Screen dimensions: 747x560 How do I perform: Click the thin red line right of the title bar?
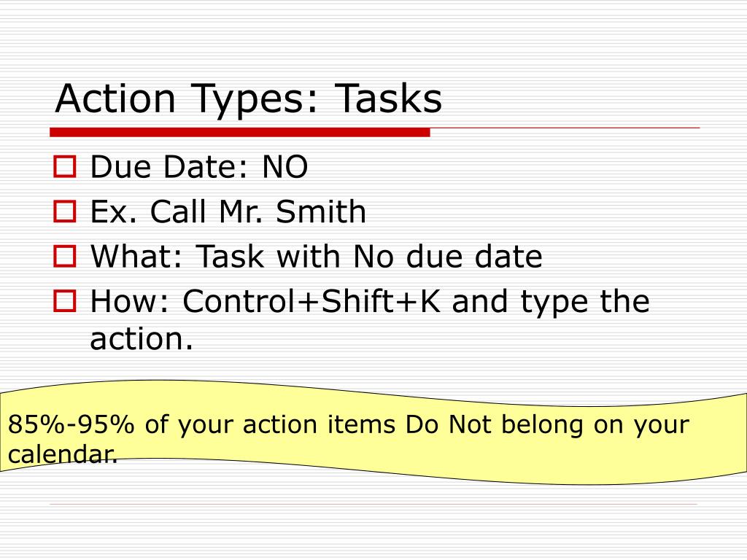[x=565, y=128]
